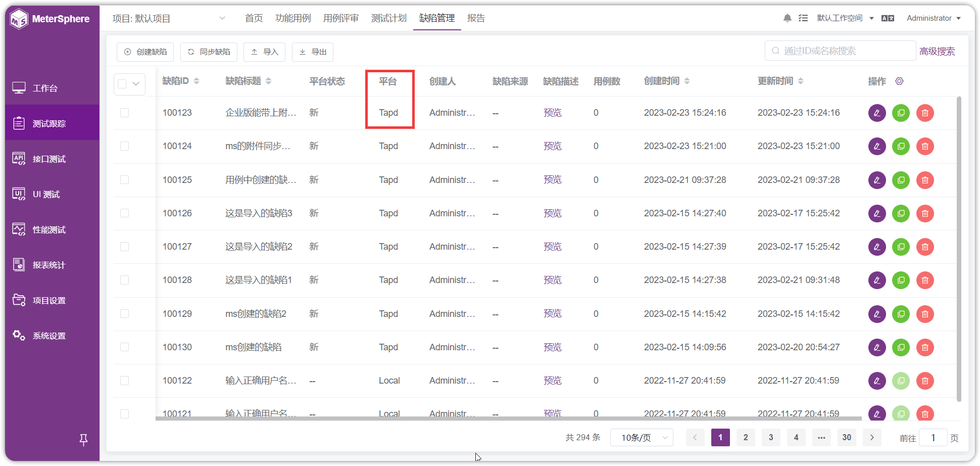Open the 报告 tab

(x=476, y=18)
